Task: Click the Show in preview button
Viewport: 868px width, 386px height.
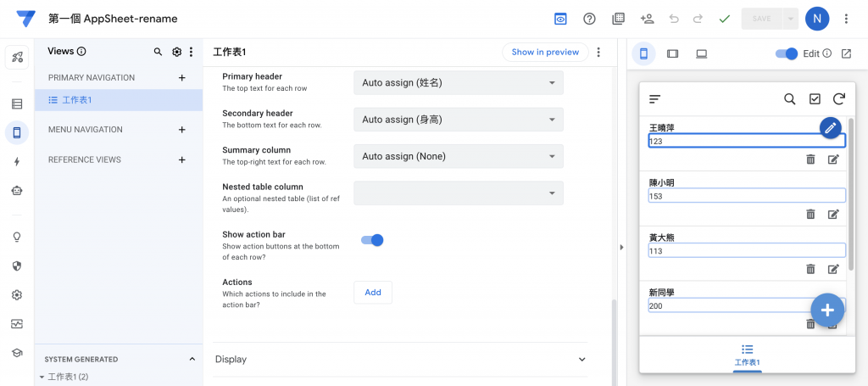Action: (545, 52)
